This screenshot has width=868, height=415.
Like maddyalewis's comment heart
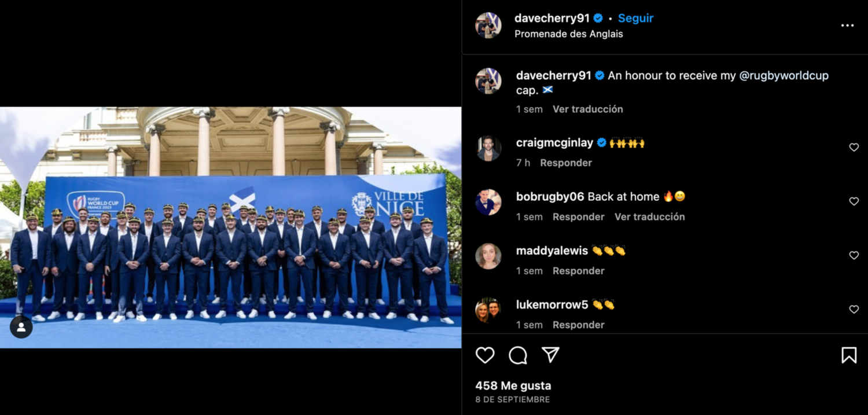pyautogui.click(x=854, y=255)
